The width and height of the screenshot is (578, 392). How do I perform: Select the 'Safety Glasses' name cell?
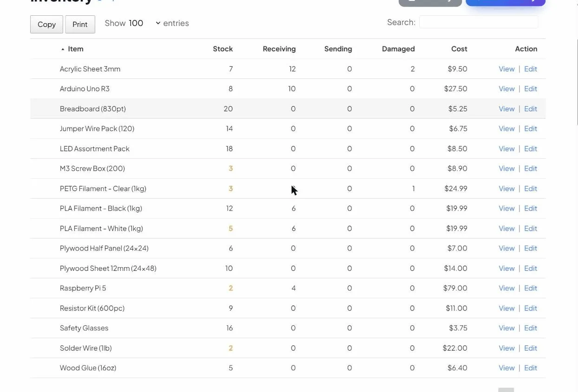click(84, 328)
